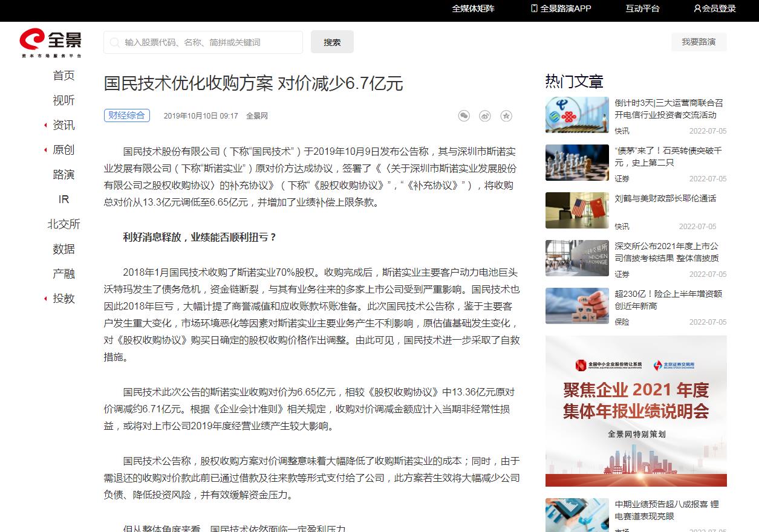The image size is (759, 532).
Task: Open 北交所 section in sidebar
Action: 64,224
